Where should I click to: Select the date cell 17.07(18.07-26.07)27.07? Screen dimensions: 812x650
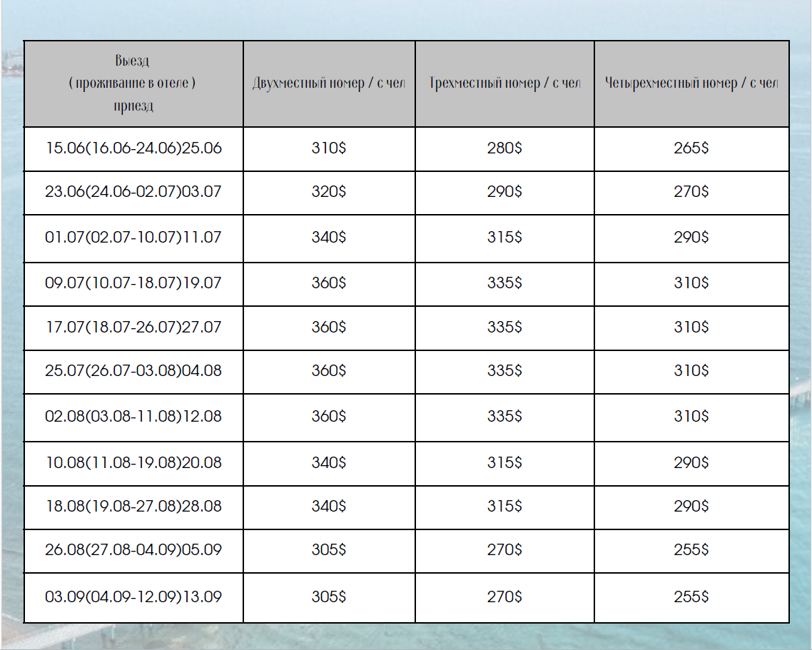coord(133,327)
